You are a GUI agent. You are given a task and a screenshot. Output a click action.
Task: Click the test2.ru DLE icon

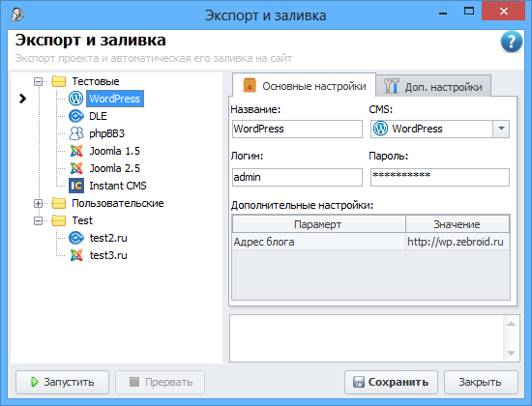pyautogui.click(x=76, y=238)
